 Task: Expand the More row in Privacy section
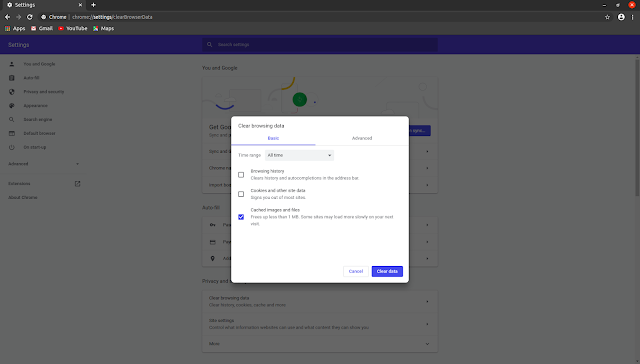[x=320, y=344]
